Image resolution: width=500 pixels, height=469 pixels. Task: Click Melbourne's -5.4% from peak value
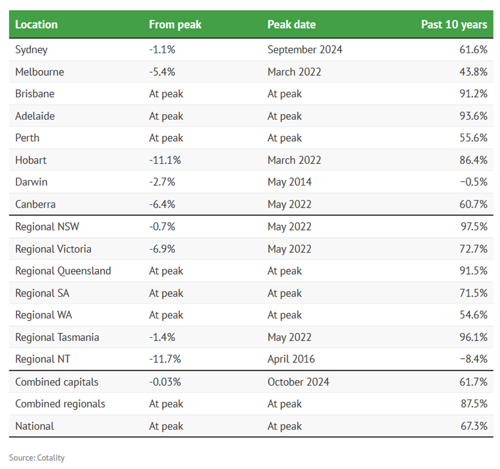(162, 72)
